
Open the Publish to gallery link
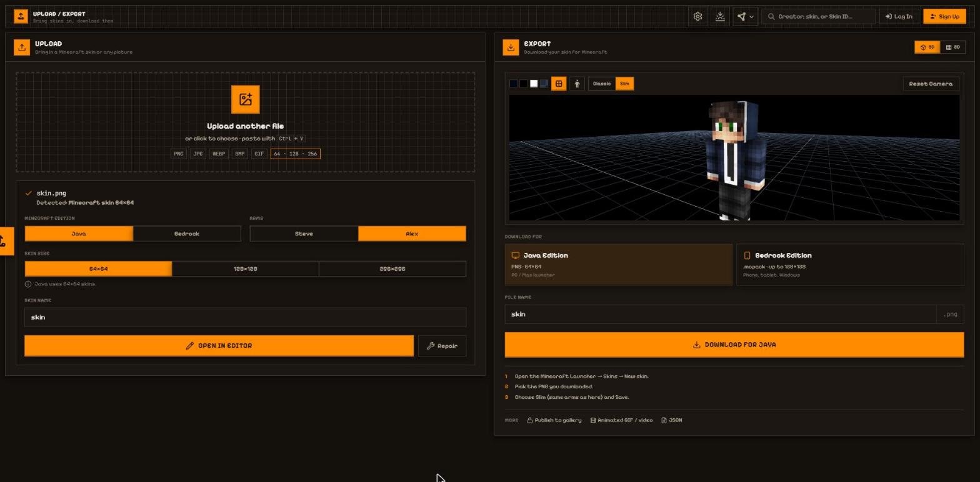pyautogui.click(x=554, y=420)
